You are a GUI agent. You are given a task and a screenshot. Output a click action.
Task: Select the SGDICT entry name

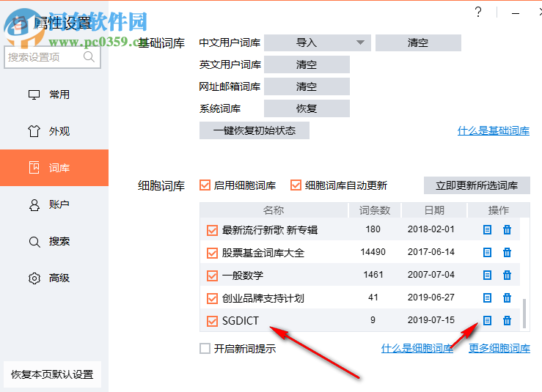(241, 321)
